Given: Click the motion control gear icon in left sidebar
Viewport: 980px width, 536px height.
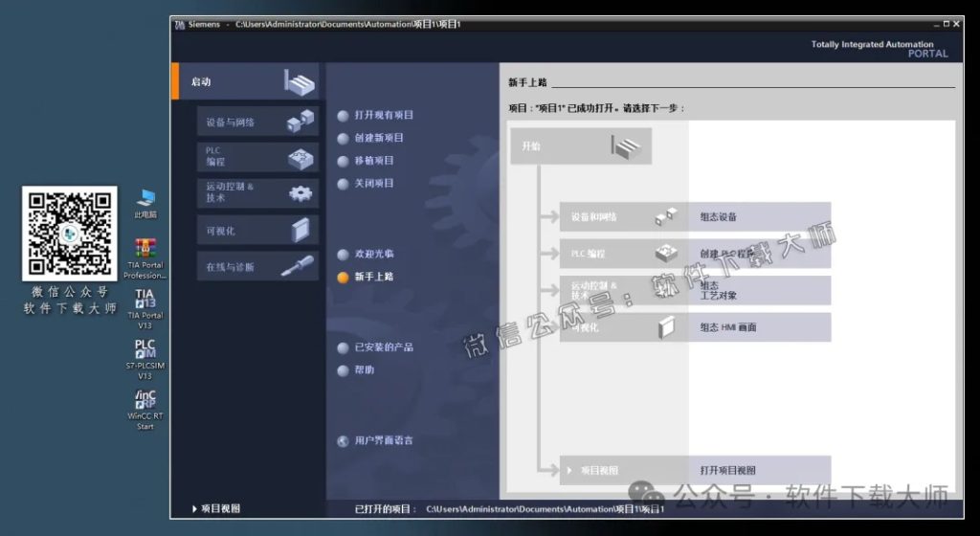Looking at the screenshot, I should click(301, 193).
